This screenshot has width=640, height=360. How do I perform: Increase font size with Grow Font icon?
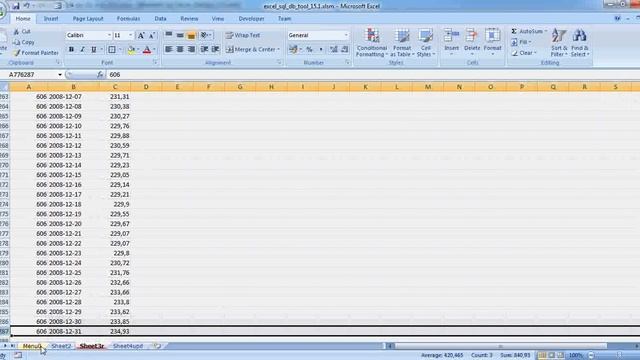point(141,36)
